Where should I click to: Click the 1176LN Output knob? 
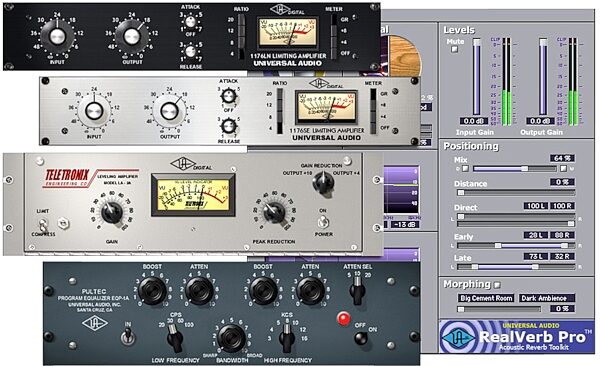click(132, 36)
